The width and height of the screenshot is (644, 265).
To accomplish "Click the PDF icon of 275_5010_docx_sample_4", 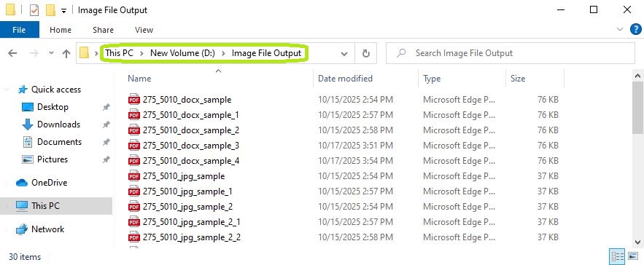I will point(134,161).
